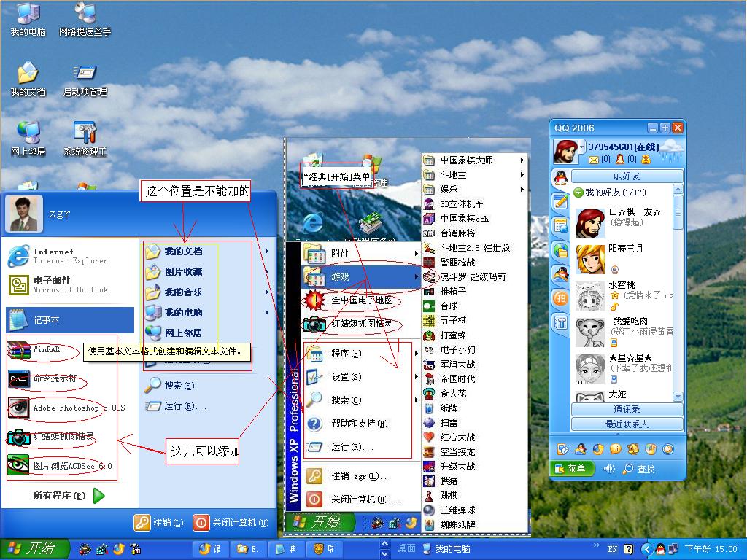The image size is (747, 560).
Task: Expand 斗地主 submenu arrow
Action: tap(522, 175)
